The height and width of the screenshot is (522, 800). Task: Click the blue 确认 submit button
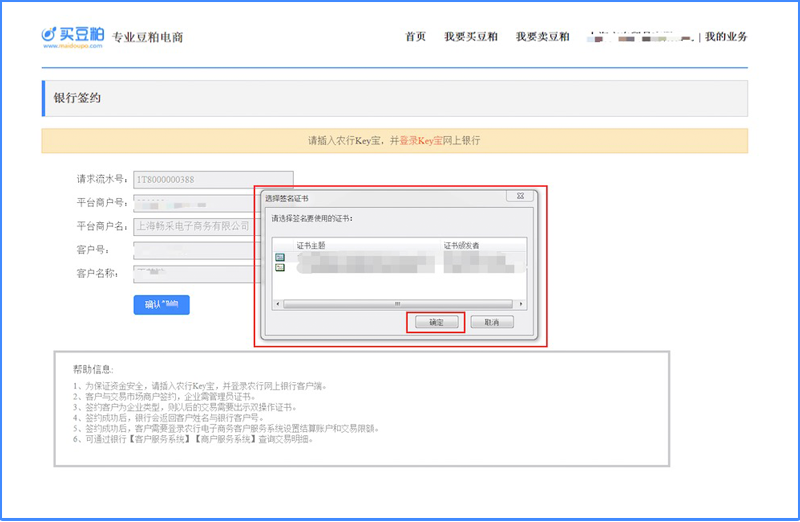(x=161, y=305)
